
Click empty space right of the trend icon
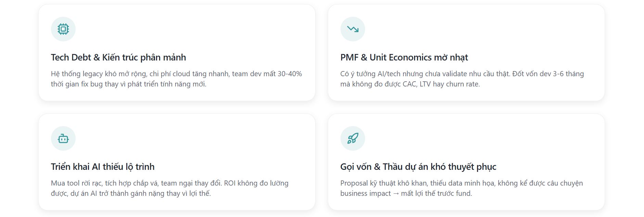[x=479, y=29]
